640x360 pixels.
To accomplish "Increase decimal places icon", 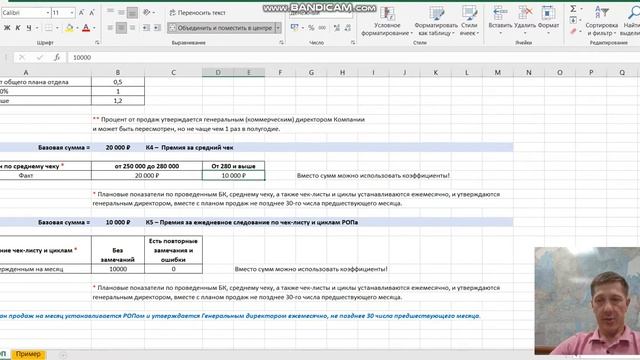I will coord(337,28).
